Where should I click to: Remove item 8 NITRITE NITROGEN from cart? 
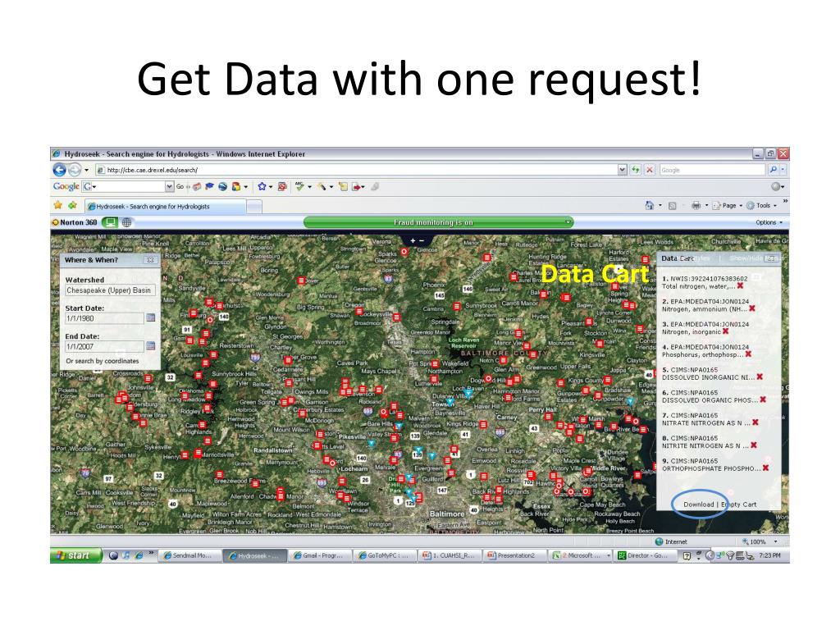(754, 445)
